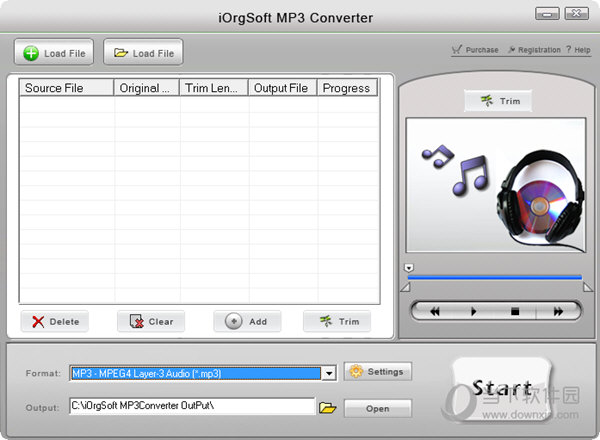
Task: Browse output folder with the folder icon
Action: [x=328, y=408]
